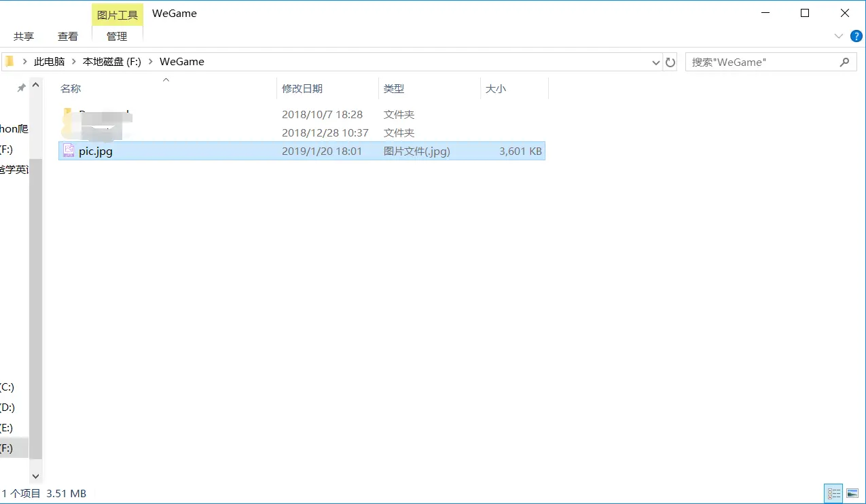Viewport: 866px width, 504px height.
Task: Click the magnifier search icon
Action: (x=844, y=62)
